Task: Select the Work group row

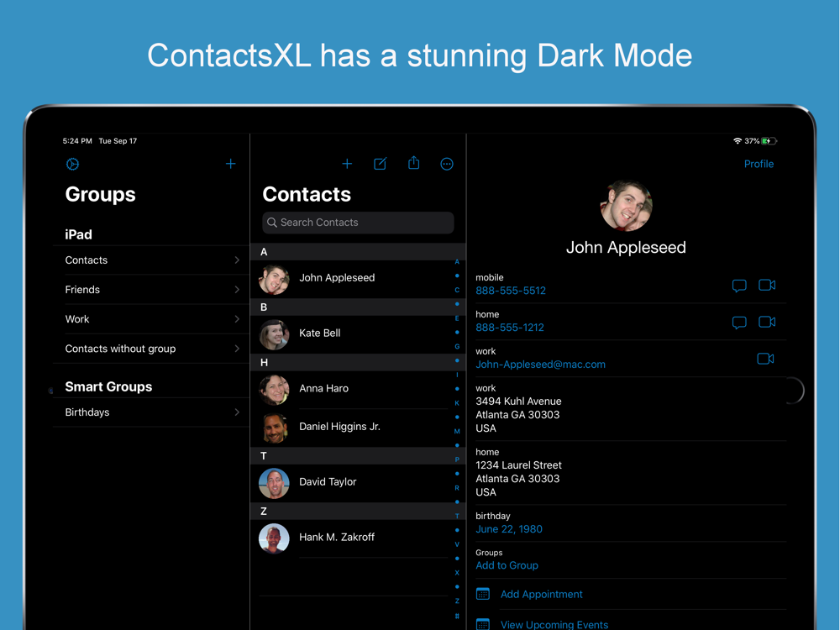Action: (x=152, y=319)
